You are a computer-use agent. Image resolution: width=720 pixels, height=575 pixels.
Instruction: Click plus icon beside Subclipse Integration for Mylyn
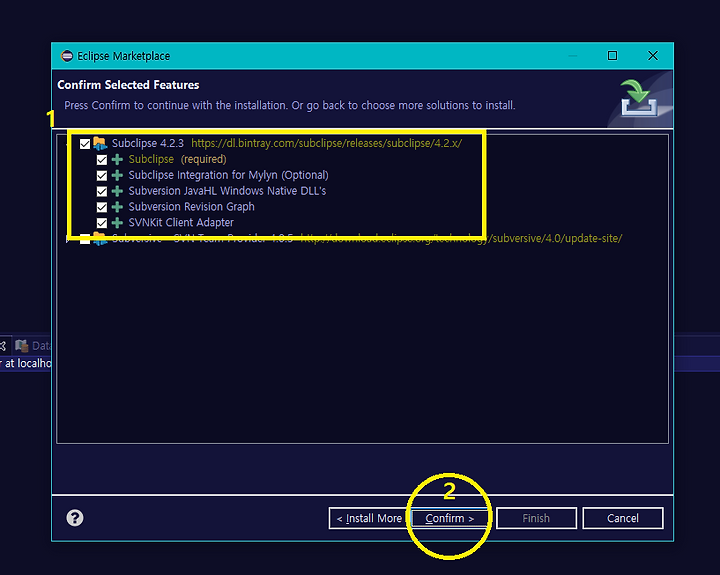coord(118,175)
